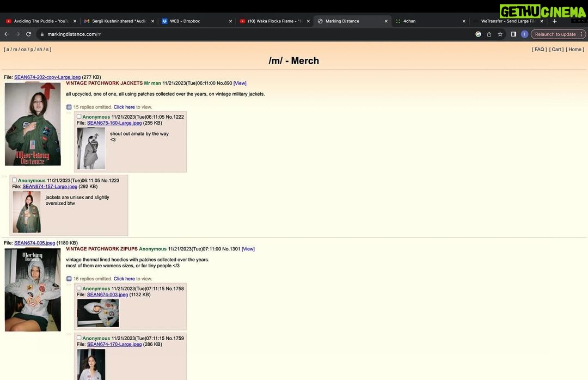
Task: Open the profile avatar menu
Action: [525, 34]
